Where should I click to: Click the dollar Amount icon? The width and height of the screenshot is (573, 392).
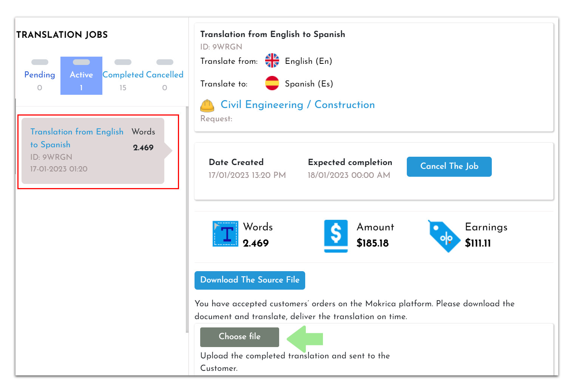pyautogui.click(x=335, y=235)
